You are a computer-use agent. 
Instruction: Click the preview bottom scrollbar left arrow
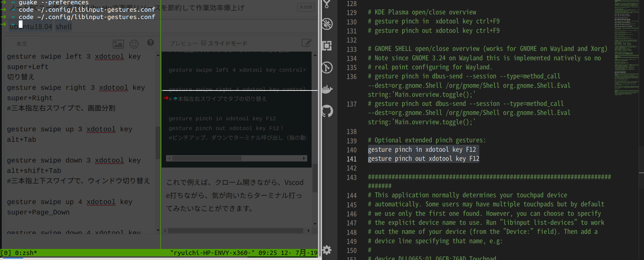coord(165,231)
